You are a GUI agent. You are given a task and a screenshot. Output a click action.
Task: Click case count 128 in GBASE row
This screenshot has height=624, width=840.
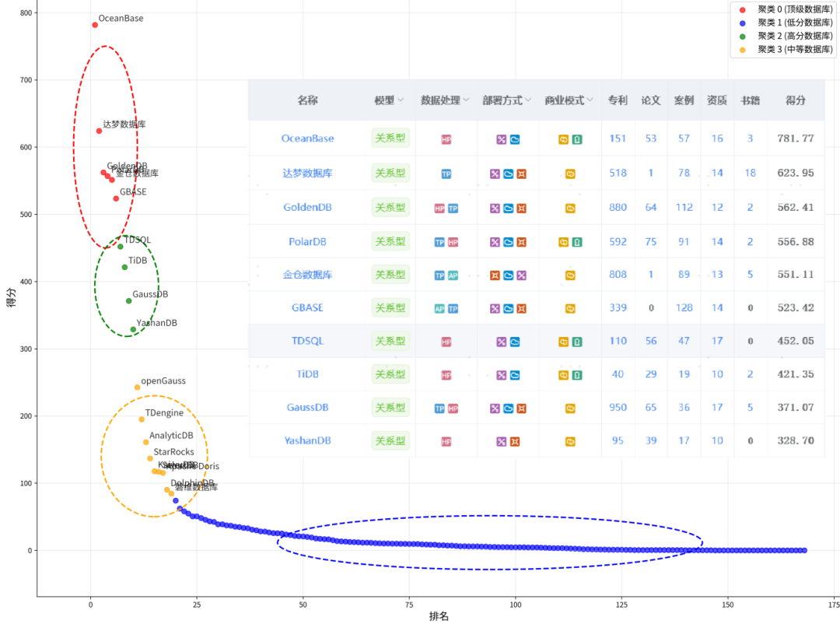pyautogui.click(x=684, y=307)
